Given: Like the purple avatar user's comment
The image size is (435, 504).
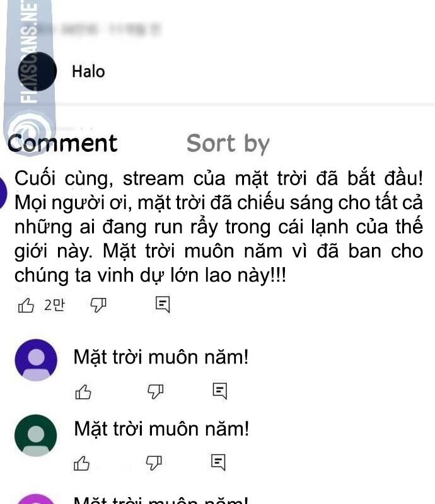Looking at the screenshot, I should pos(83,392).
